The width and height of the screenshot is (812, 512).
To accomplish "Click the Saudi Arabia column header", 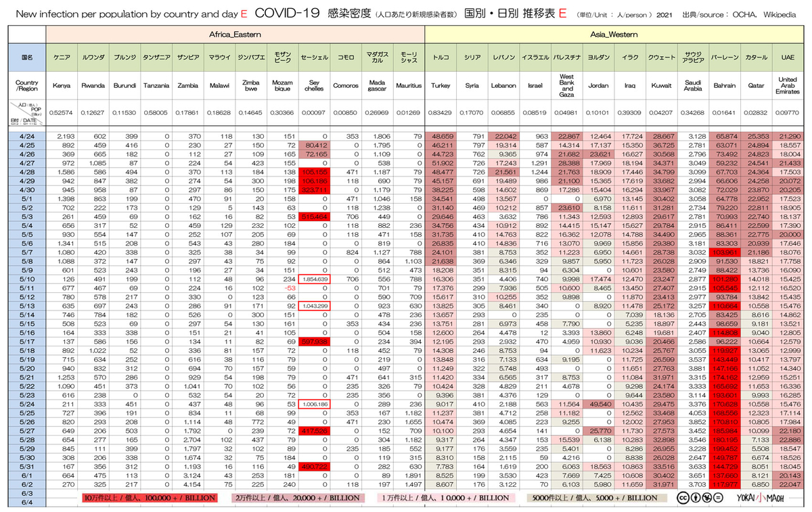I will (x=694, y=86).
